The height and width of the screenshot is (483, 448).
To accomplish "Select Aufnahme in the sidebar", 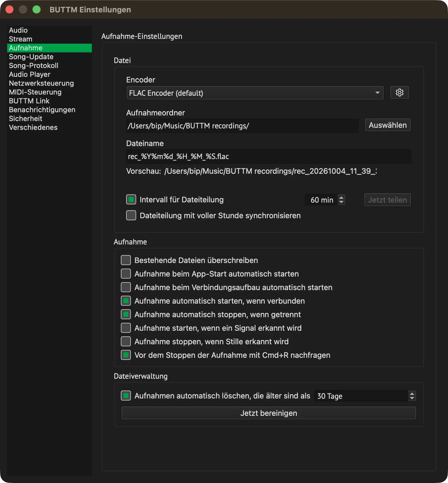I will (50, 48).
